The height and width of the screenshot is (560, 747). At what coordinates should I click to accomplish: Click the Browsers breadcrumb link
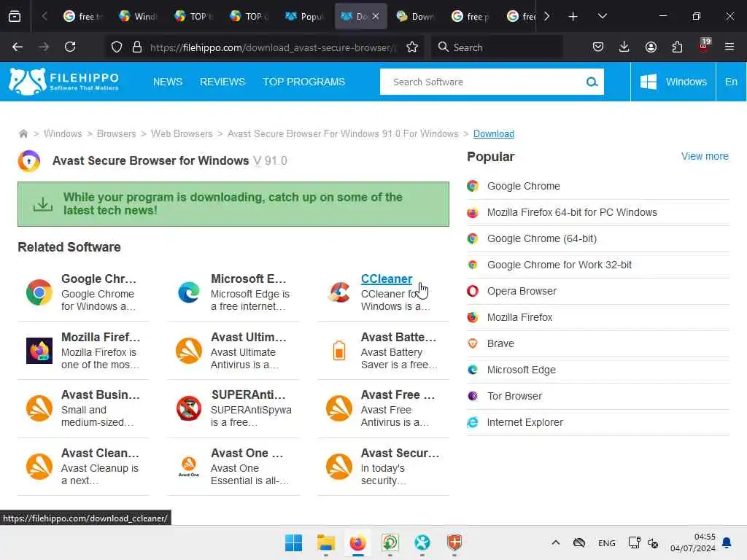click(116, 134)
